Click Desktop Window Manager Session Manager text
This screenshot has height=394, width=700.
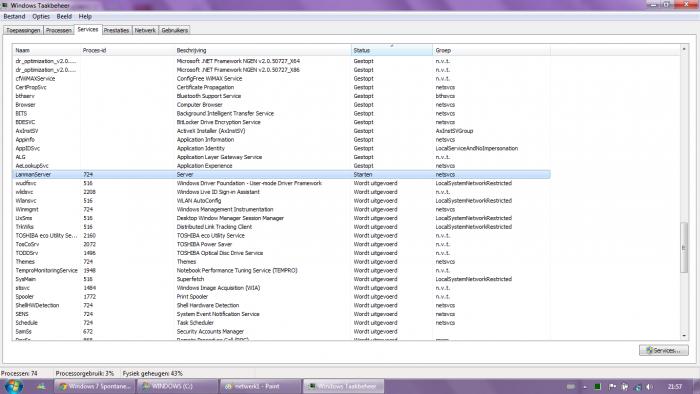230,218
